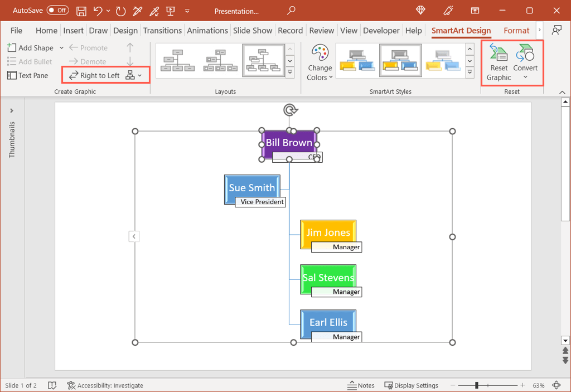The width and height of the screenshot is (571, 392).
Task: Open the Format tab
Action: tap(516, 31)
